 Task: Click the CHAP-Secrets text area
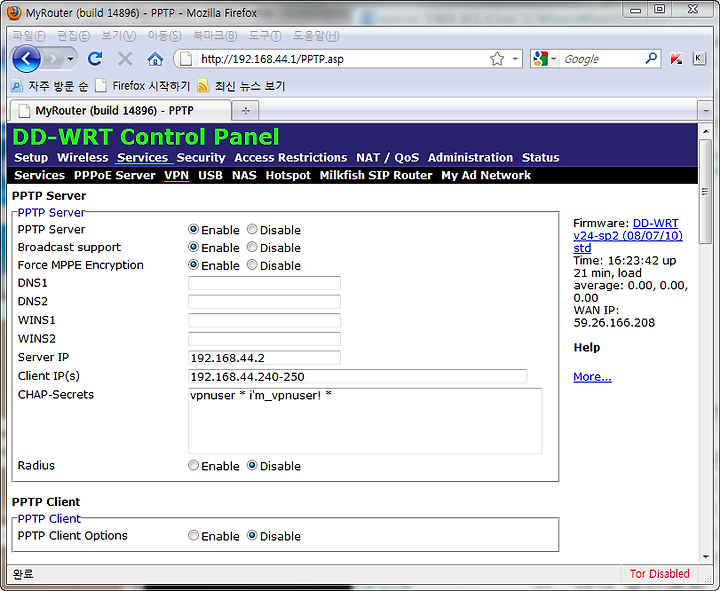pyautogui.click(x=365, y=421)
